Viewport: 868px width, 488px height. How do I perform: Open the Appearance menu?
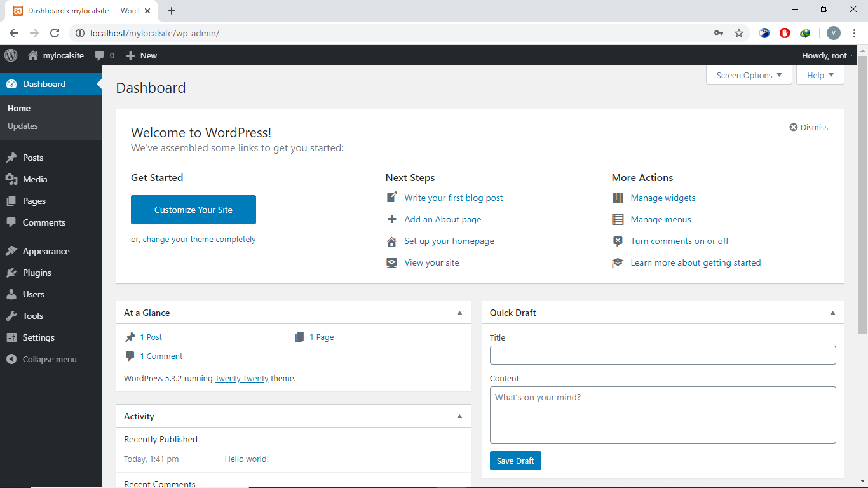[x=51, y=251]
